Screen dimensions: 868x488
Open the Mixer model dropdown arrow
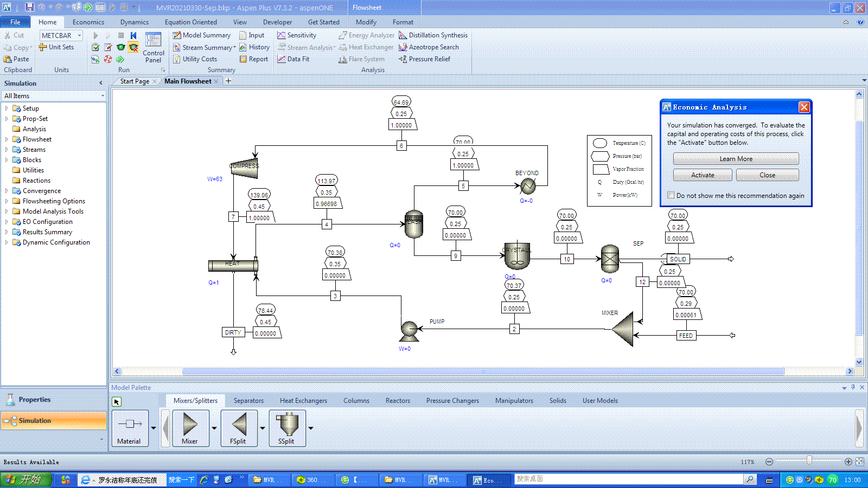214,428
